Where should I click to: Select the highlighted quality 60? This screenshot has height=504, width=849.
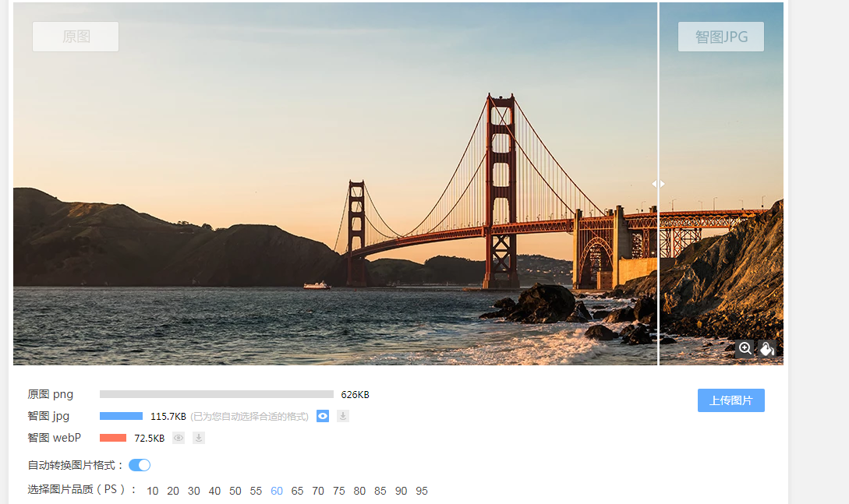277,491
